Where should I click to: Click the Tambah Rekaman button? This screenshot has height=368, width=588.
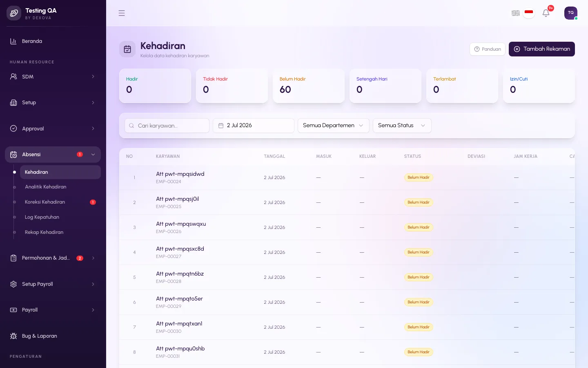click(541, 49)
